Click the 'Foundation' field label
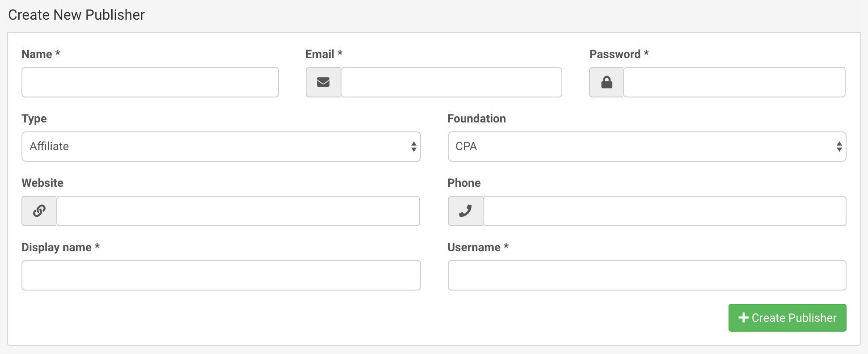 [x=476, y=118]
